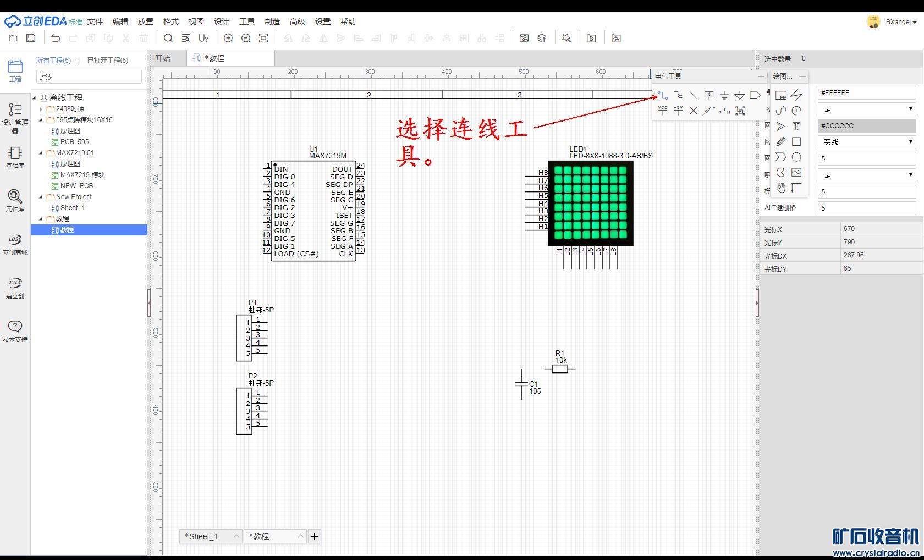This screenshot has width=924, height=560.
Task: Select the voltage probe tool
Action: point(709,111)
